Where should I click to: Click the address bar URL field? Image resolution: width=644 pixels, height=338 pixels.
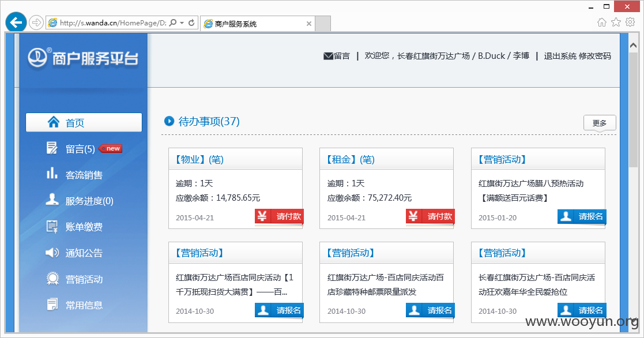(113, 23)
